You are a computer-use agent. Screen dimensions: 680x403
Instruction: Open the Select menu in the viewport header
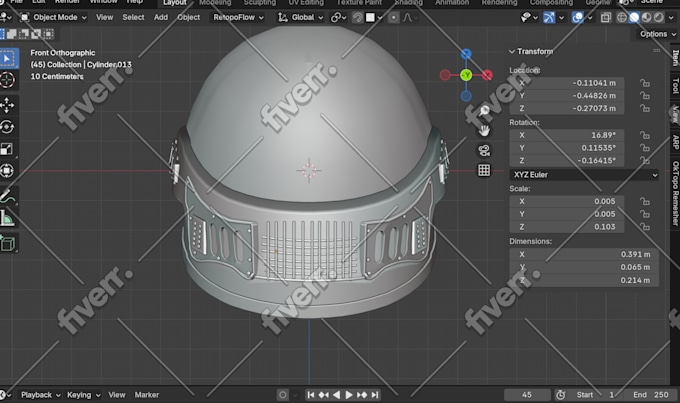133,17
